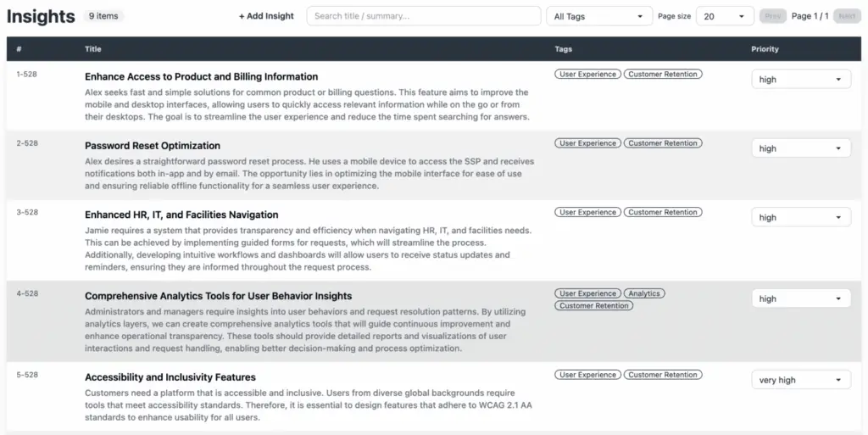Click User Experience tag on Password Reset row
This screenshot has width=868, height=435.
tap(588, 143)
